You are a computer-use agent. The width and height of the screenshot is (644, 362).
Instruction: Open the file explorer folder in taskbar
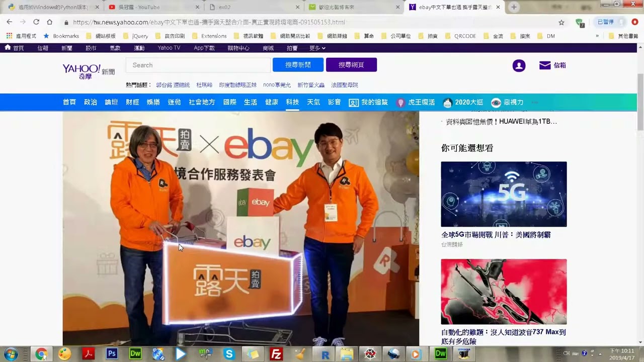pyautogui.click(x=347, y=354)
